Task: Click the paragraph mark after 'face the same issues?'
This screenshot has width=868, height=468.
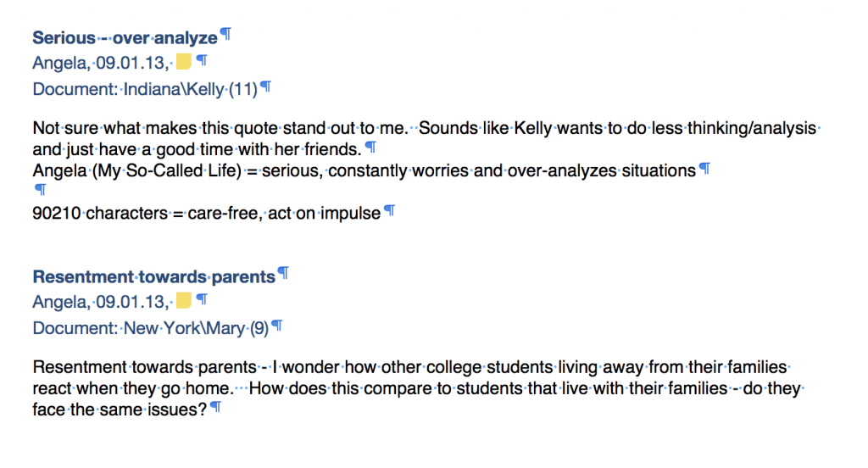Action: click(x=215, y=408)
